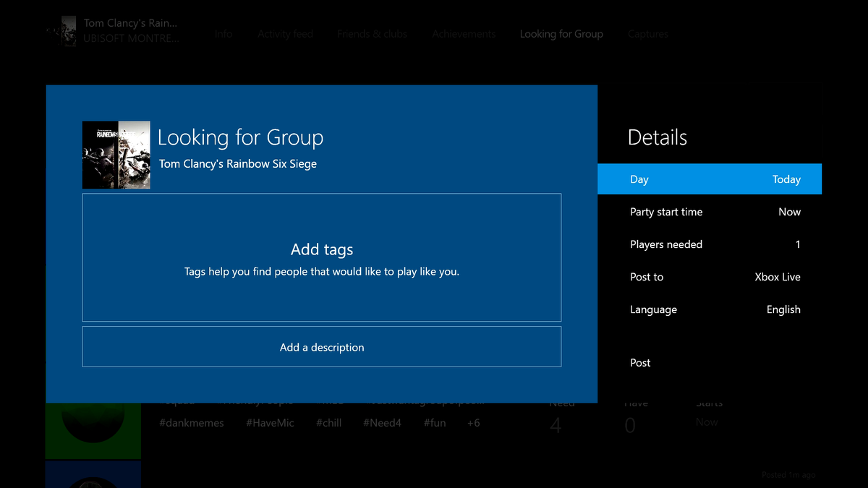Open the Activity feed tab
The image size is (868, 488).
[x=285, y=33]
